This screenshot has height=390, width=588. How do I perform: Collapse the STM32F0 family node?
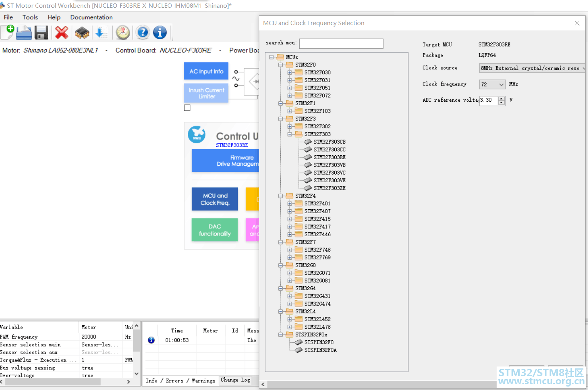(281, 65)
